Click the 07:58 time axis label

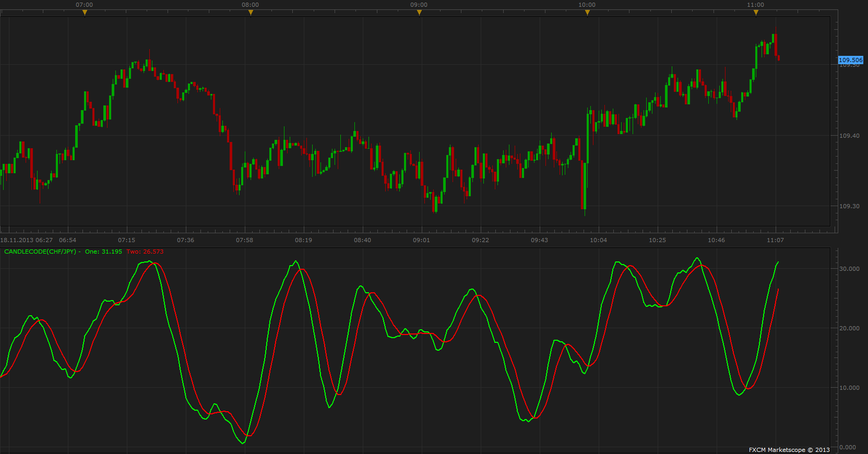244,240
